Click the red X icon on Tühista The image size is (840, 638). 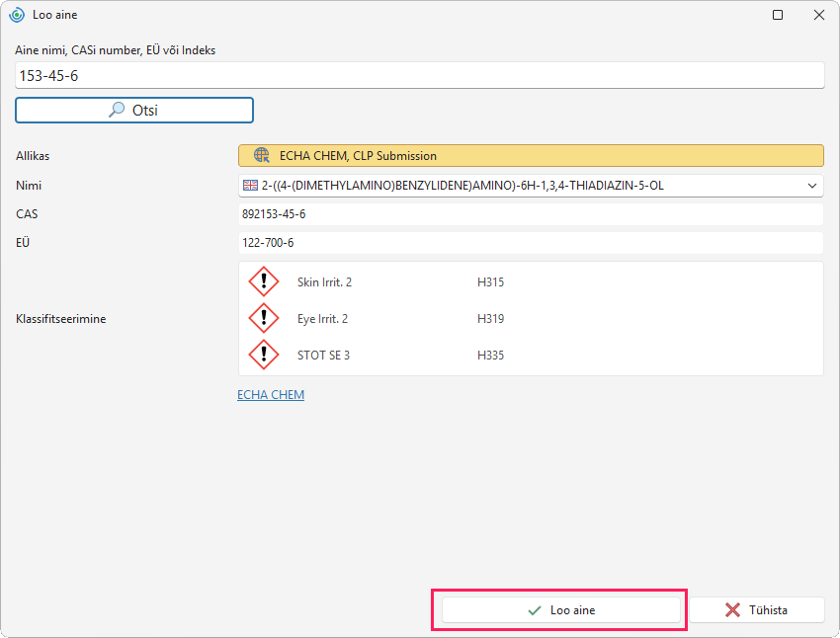click(732, 609)
